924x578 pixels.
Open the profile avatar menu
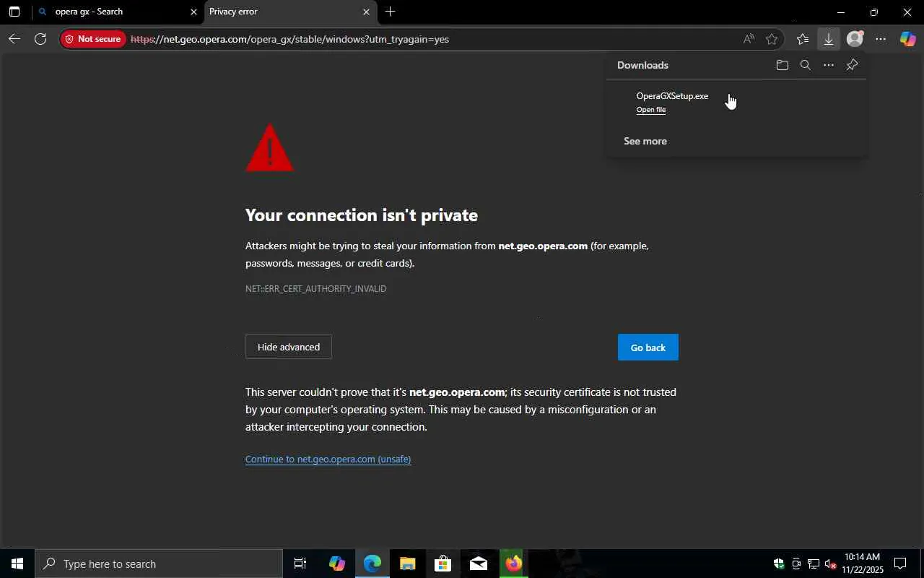[855, 39]
